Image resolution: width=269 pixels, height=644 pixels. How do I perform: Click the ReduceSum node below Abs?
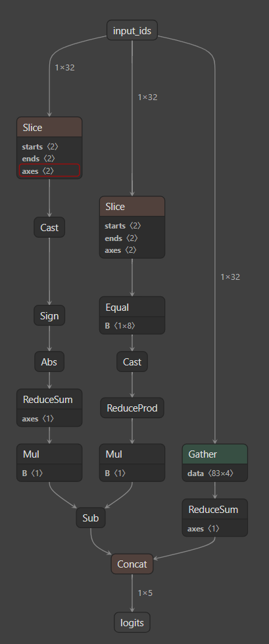[49, 399]
